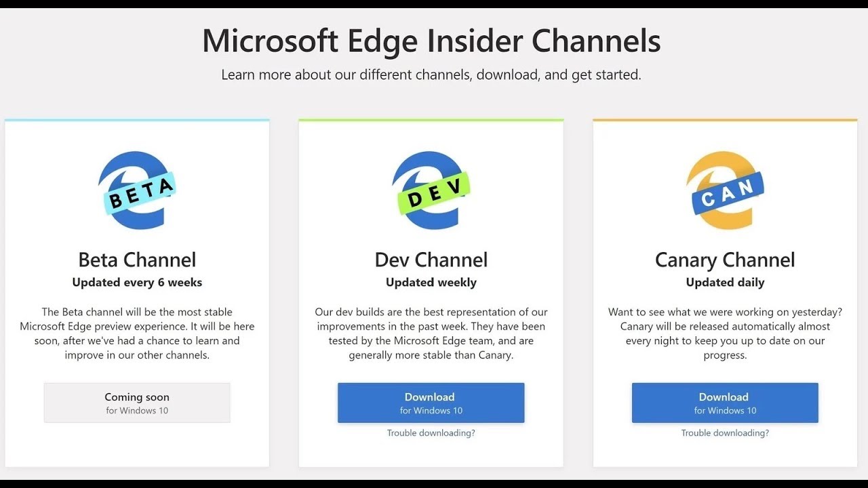Open Trouble downloading link under Dev
868x488 pixels.
point(431,433)
